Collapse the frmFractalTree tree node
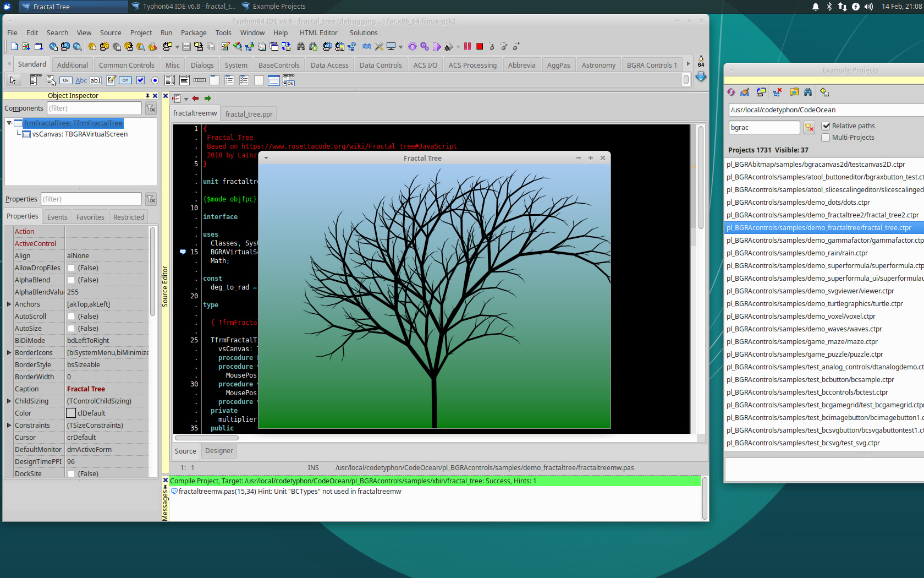Screen dimensions: 924x578 tap(9, 123)
